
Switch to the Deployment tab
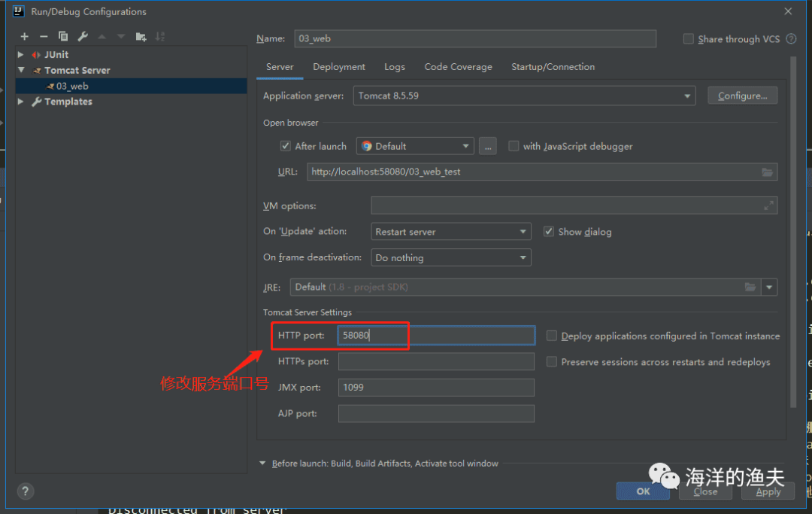[x=338, y=67]
